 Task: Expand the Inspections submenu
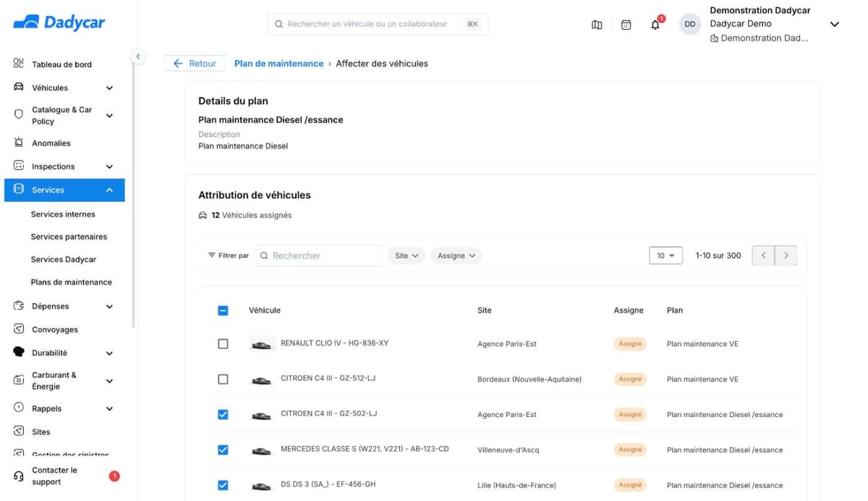pos(109,167)
